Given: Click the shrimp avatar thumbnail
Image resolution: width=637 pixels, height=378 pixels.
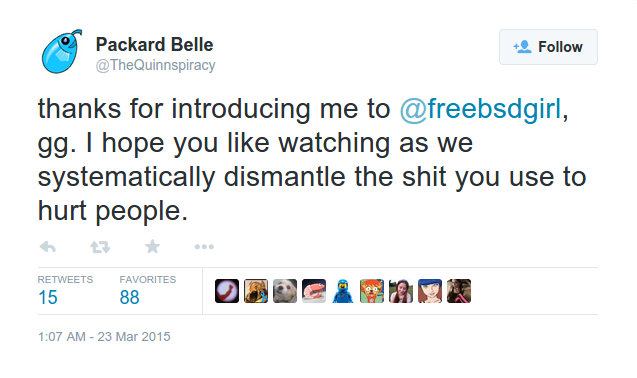Looking at the screenshot, I should point(314,291).
